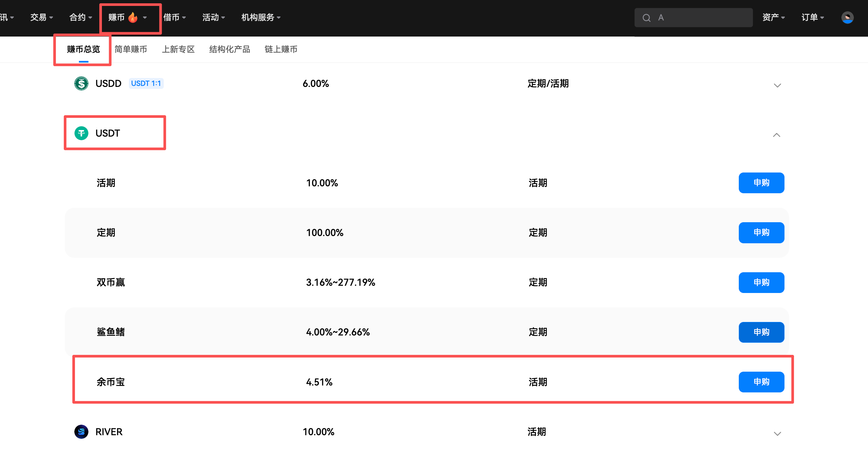
Task: Click the search magnifier icon
Action: click(646, 18)
